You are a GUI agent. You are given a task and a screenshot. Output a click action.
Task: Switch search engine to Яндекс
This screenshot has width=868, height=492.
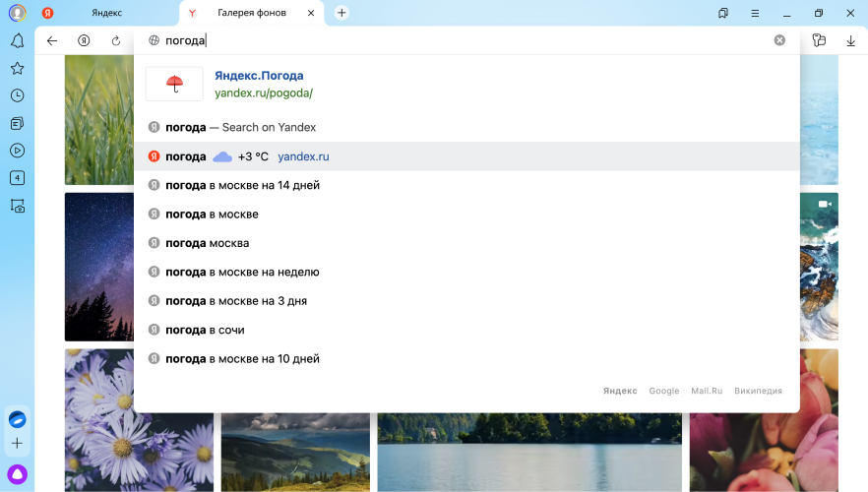click(x=620, y=391)
